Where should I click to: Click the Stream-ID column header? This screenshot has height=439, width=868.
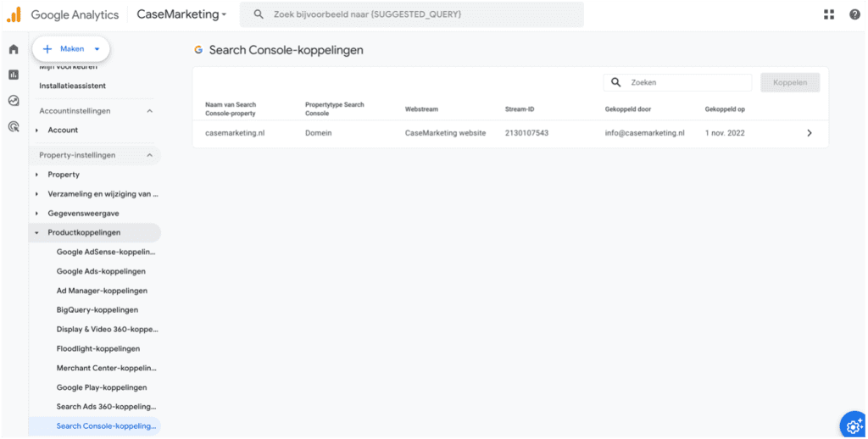(520, 109)
